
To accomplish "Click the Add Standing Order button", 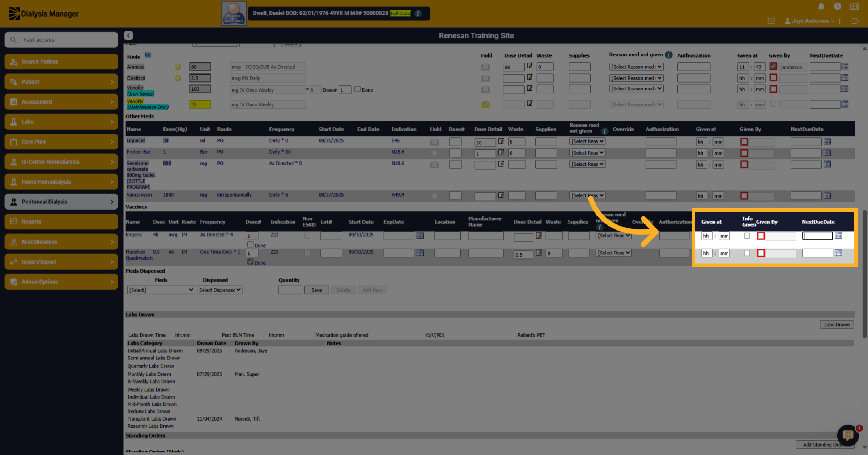I will tap(824, 445).
